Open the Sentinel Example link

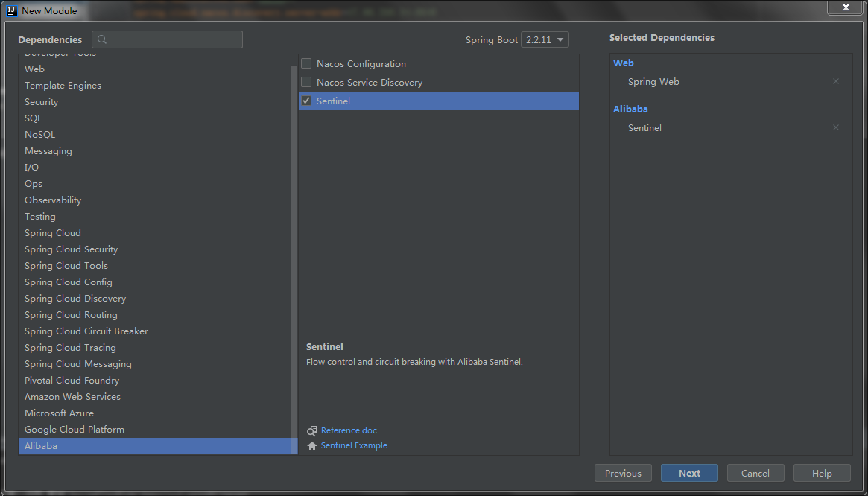pos(355,445)
